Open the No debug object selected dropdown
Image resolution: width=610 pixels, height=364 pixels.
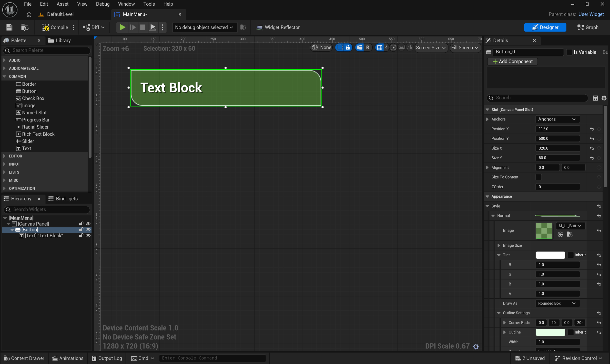tap(204, 27)
